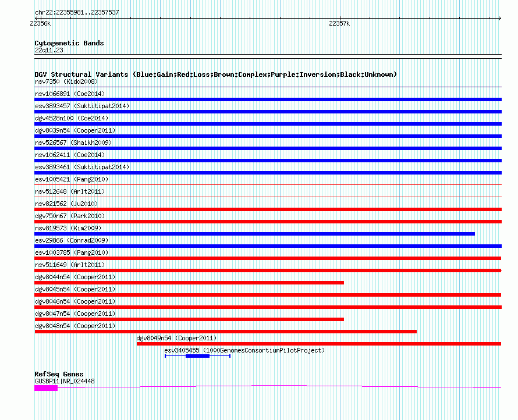
Task: Open dgv8048n54 (Cooper2011) variant label
Action: (x=75, y=326)
